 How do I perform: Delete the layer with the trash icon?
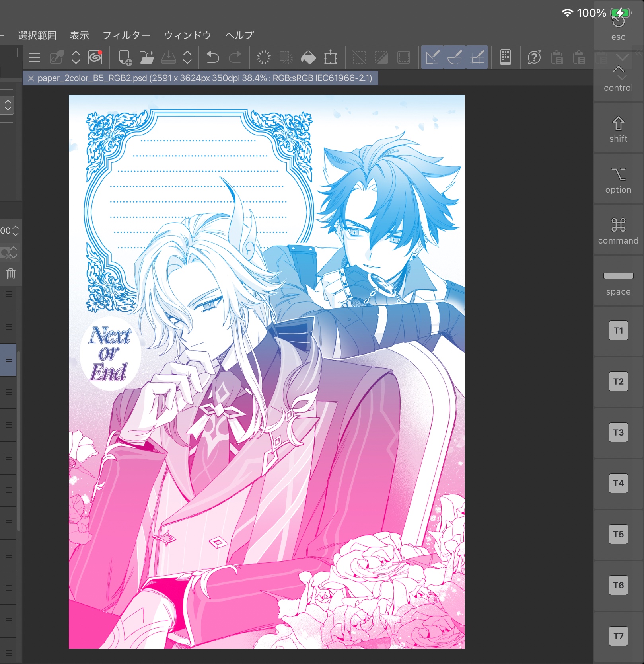coord(11,274)
